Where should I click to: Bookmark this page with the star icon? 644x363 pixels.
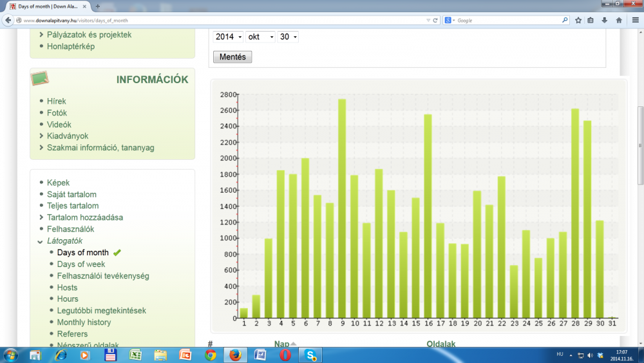[x=578, y=20]
